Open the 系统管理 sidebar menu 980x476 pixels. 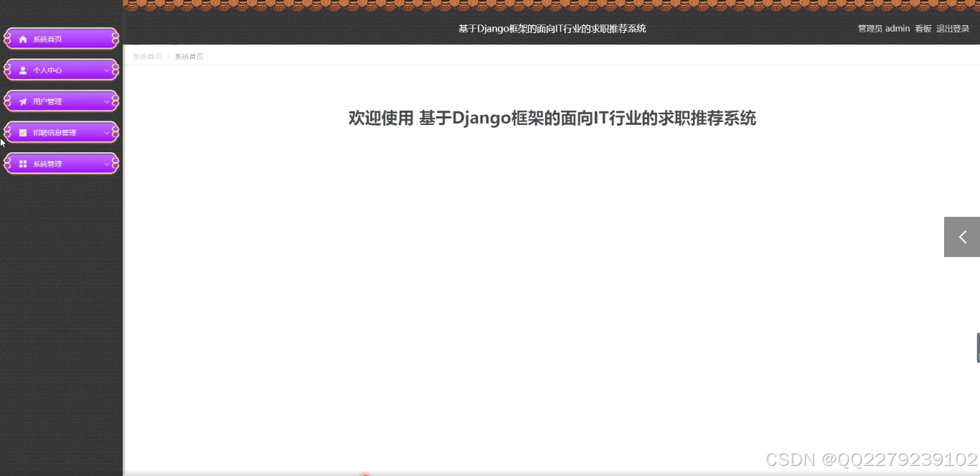click(x=61, y=164)
